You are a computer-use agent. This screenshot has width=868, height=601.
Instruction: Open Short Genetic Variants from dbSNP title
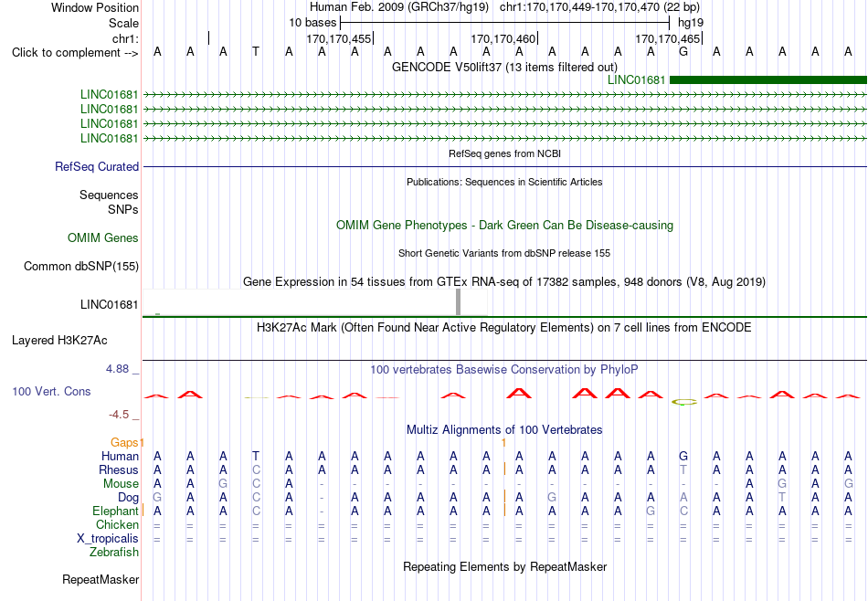click(504, 253)
